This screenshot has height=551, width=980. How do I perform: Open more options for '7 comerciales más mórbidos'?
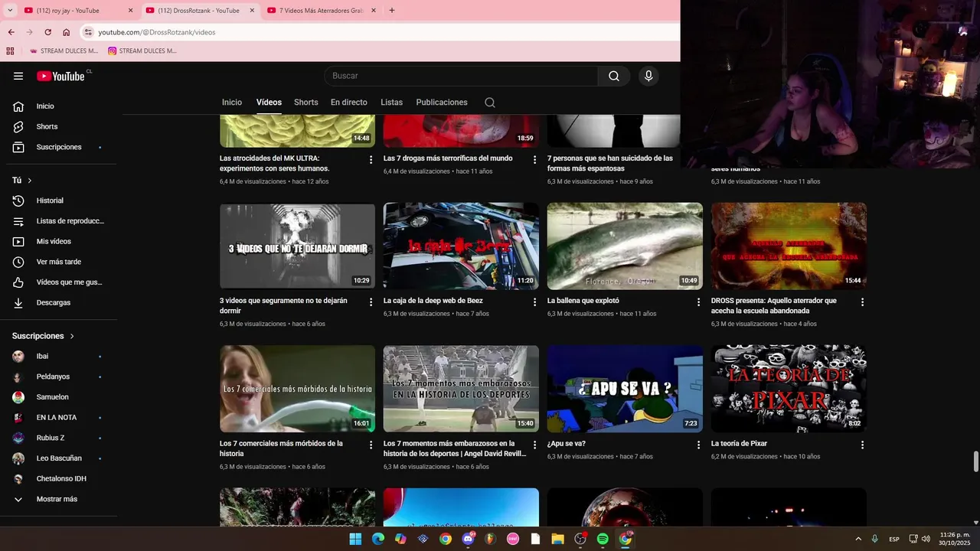tap(371, 445)
